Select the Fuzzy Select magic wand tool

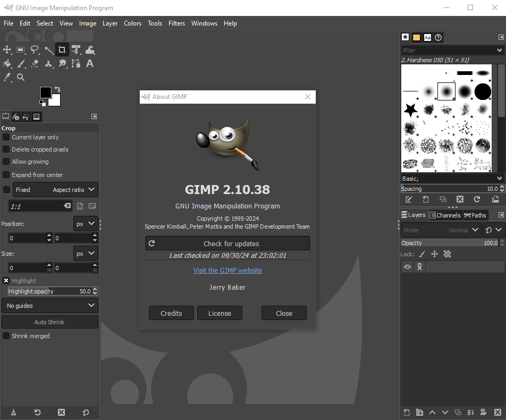48,50
